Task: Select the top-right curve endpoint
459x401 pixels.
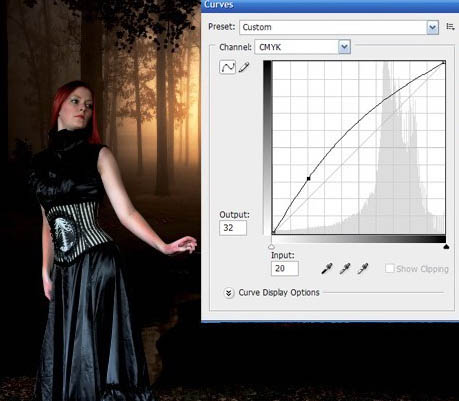Action: tap(444, 62)
